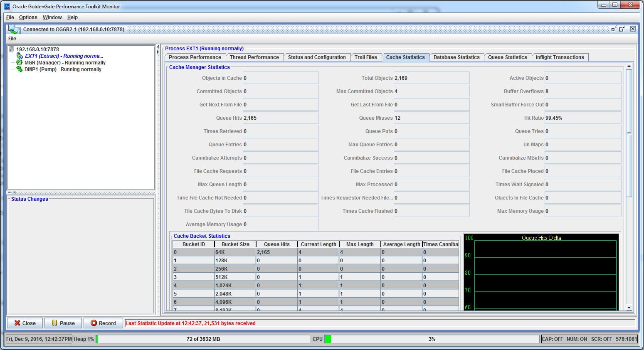Click the connection icon beside Connected to OGGR2-1
Image resolution: width=644 pixels, height=350 pixels.
click(14, 29)
